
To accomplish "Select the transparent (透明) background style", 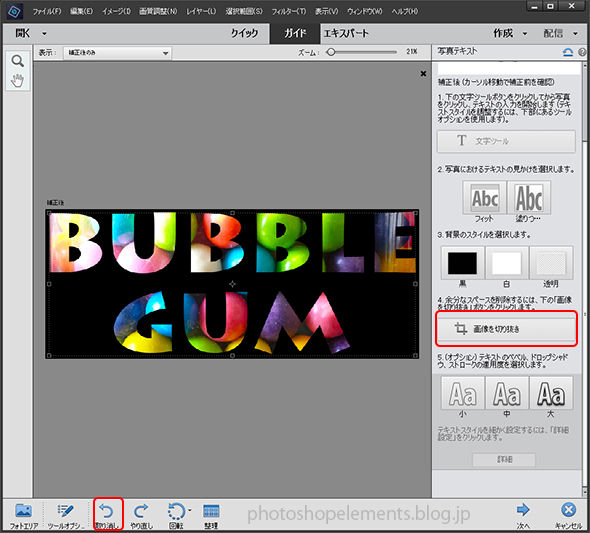I will click(x=551, y=263).
